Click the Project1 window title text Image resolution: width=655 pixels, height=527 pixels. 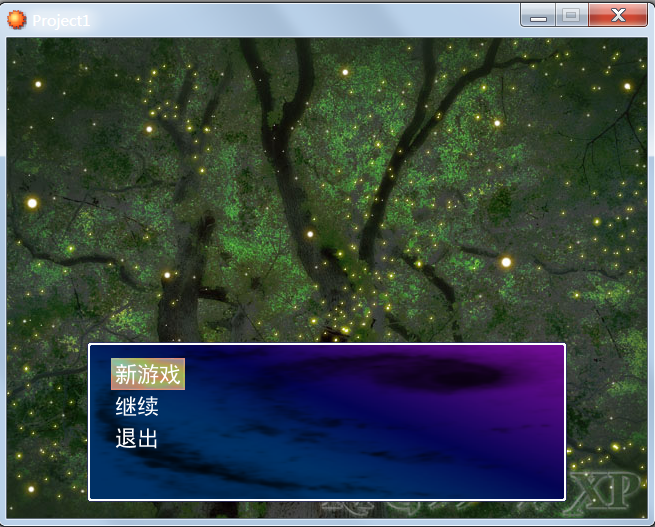[61, 20]
